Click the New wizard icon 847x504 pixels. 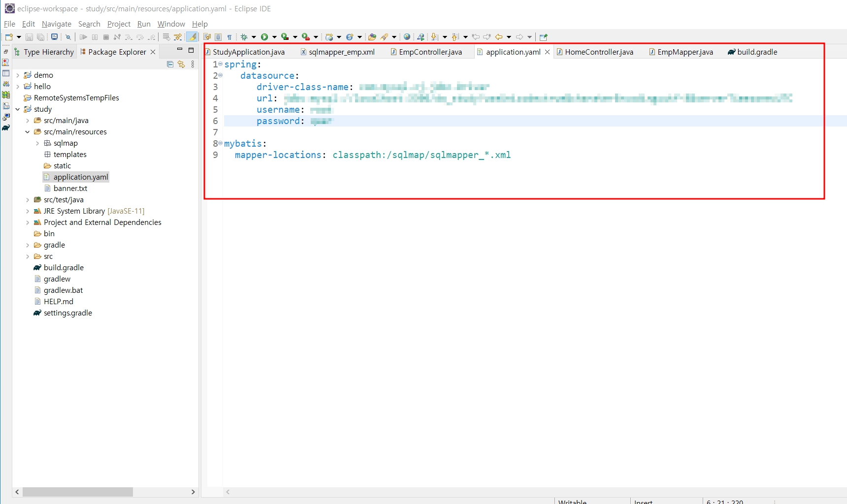click(x=9, y=37)
